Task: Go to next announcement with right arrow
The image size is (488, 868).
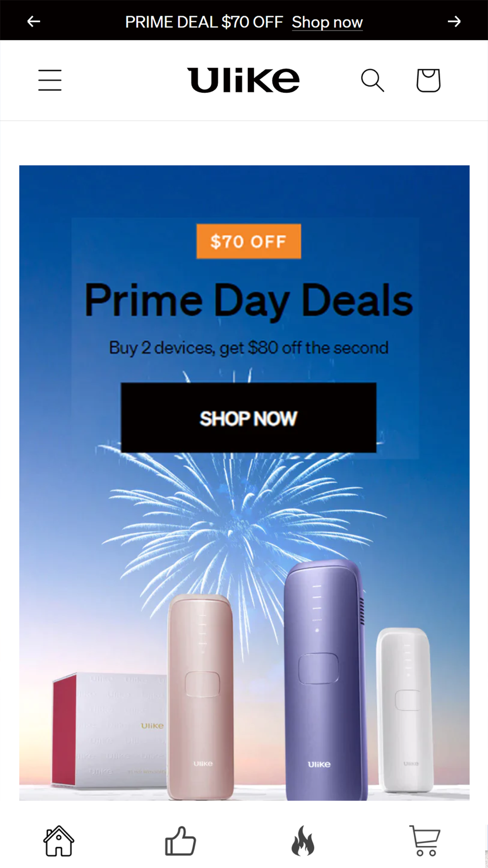Action: click(454, 21)
